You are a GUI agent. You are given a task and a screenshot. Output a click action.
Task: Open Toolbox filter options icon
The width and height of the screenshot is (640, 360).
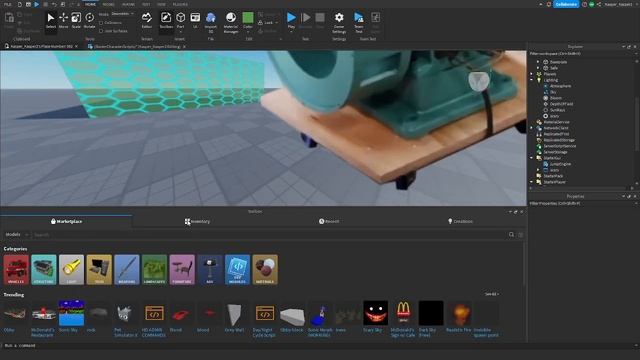[x=520, y=235]
